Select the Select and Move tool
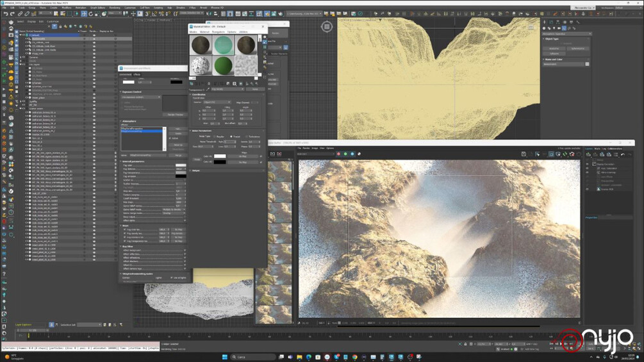 (84, 13)
